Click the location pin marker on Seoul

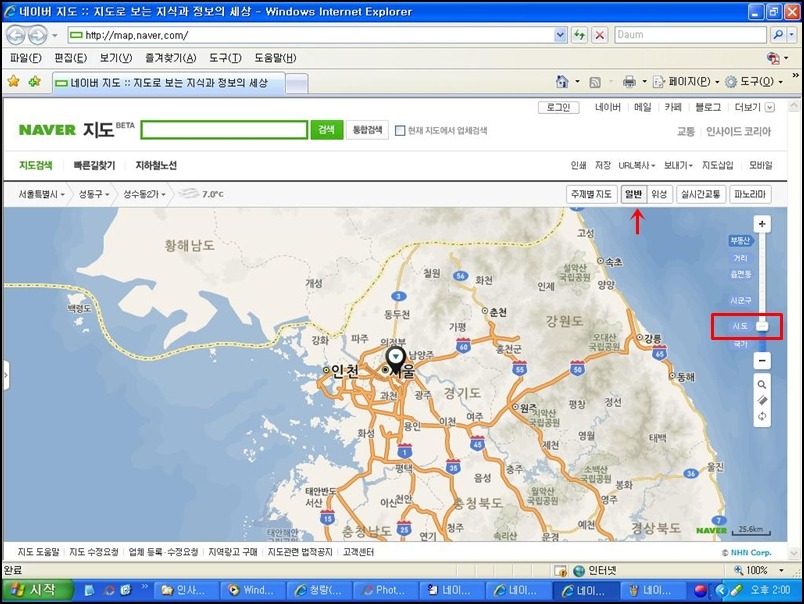point(396,359)
